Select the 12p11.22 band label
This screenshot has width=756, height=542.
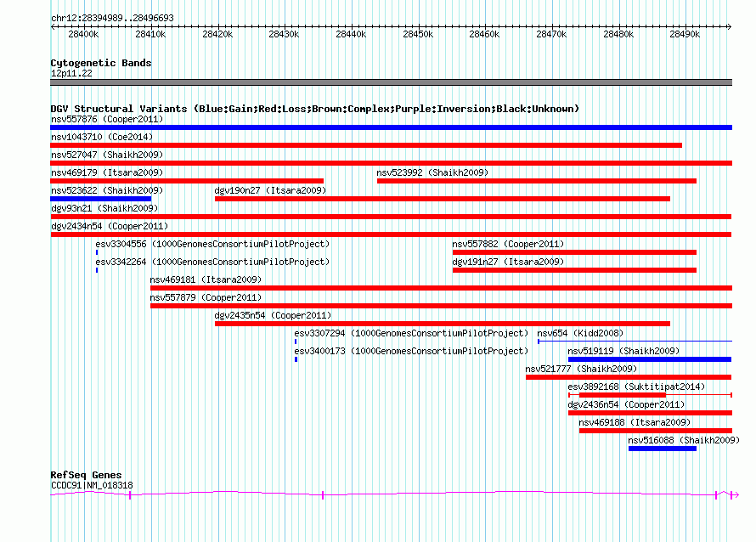[x=71, y=73]
